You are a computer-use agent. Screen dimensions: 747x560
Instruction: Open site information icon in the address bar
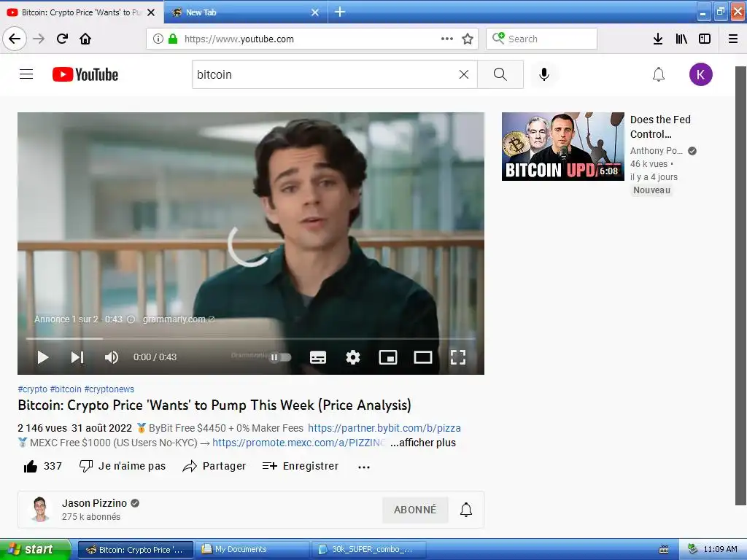pos(158,39)
